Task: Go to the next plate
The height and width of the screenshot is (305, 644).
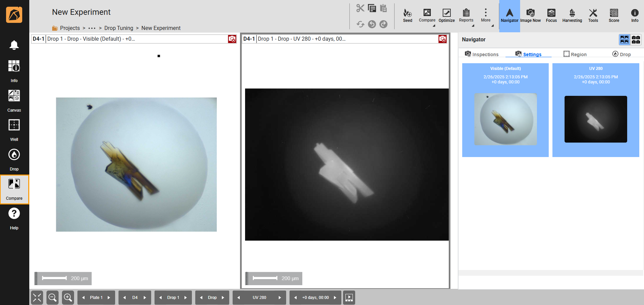Action: (x=109, y=298)
